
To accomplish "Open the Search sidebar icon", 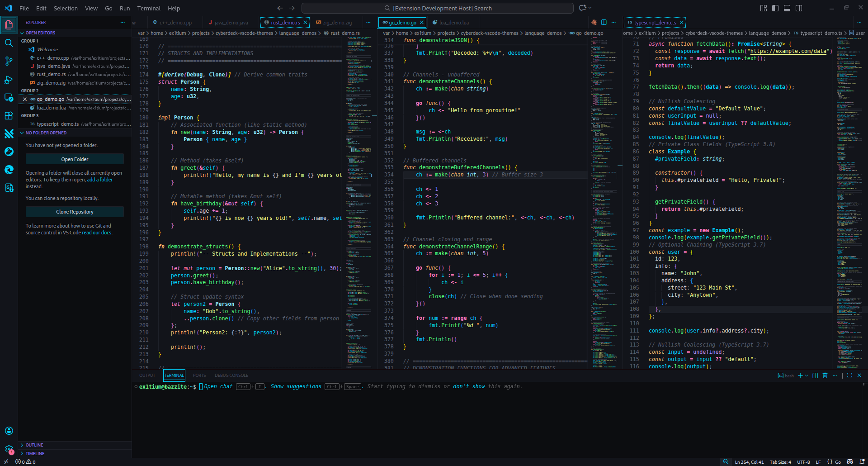I will click(x=9, y=43).
